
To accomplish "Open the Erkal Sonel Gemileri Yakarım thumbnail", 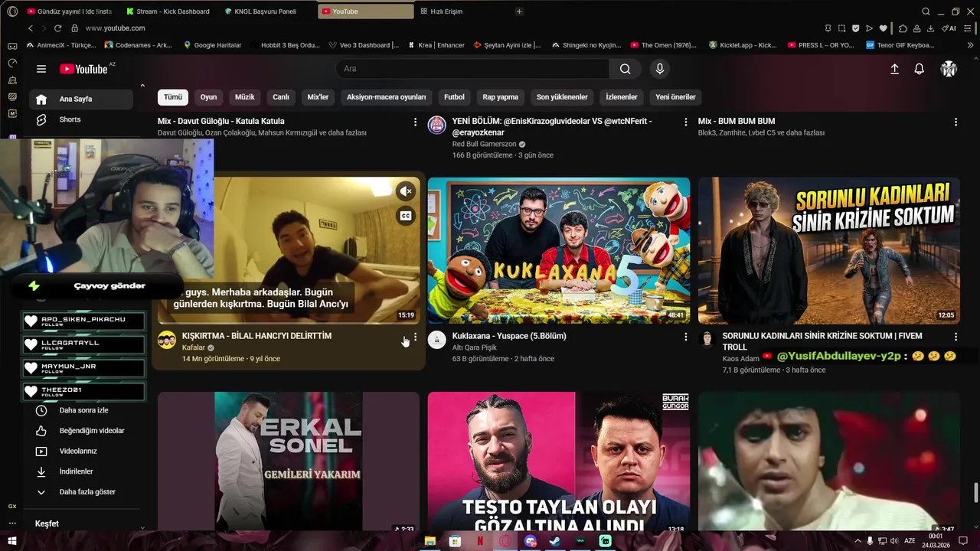I will pyautogui.click(x=289, y=461).
